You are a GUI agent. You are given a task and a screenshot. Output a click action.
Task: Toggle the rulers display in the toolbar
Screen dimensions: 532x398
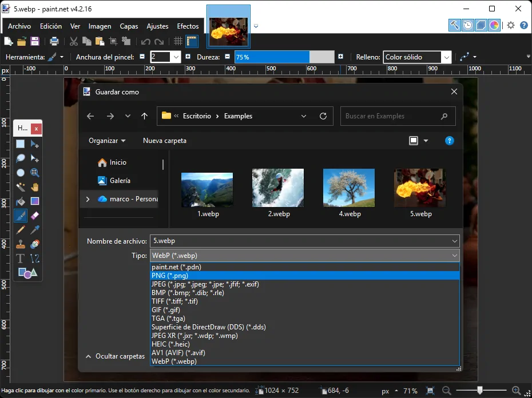click(191, 41)
